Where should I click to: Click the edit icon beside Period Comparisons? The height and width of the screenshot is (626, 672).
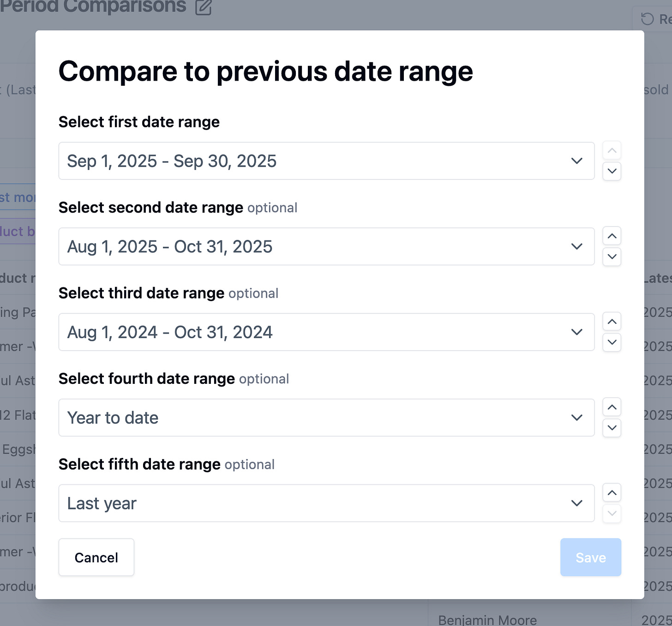click(203, 7)
